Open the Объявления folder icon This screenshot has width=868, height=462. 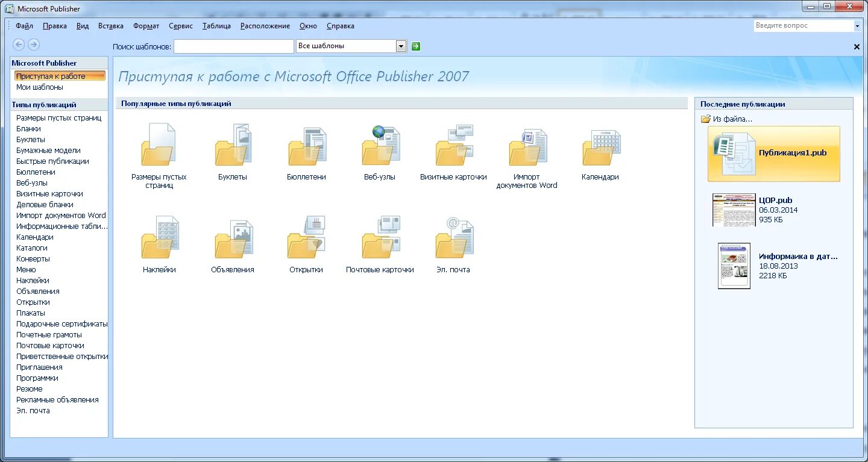pos(233,239)
